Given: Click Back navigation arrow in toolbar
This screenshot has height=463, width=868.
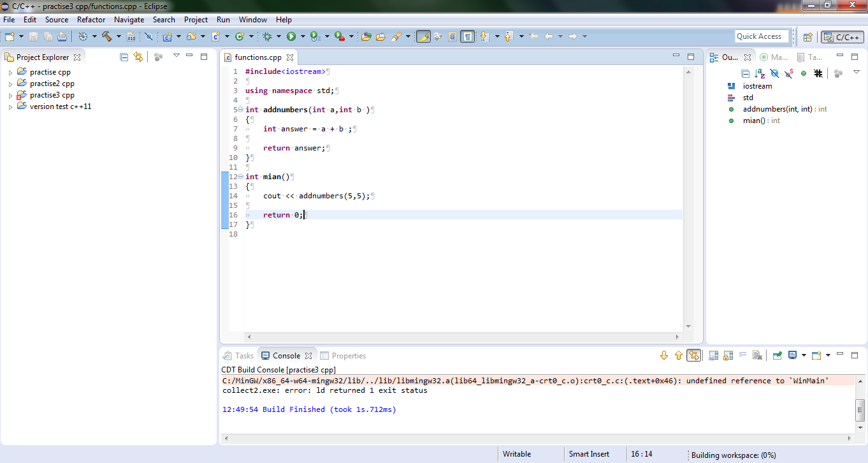Looking at the screenshot, I should click(x=548, y=36).
